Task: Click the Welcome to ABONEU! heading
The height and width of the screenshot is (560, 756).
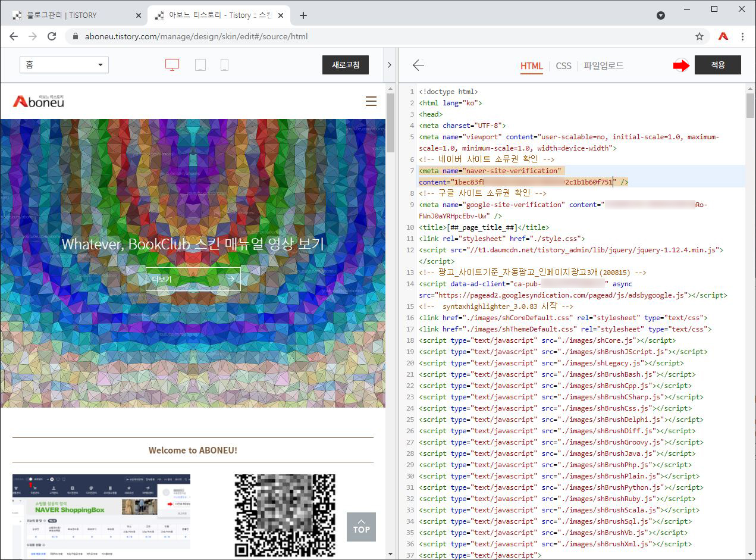Action: coord(193,450)
